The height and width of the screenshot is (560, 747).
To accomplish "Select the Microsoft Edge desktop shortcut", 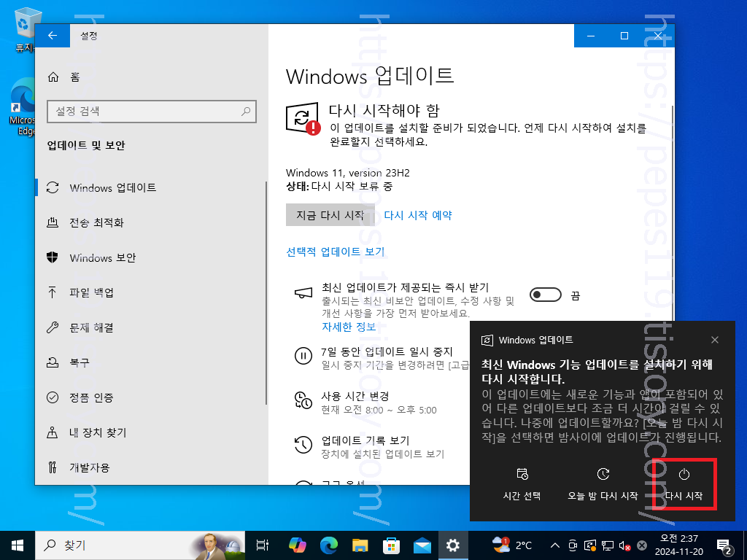I will (x=22, y=107).
